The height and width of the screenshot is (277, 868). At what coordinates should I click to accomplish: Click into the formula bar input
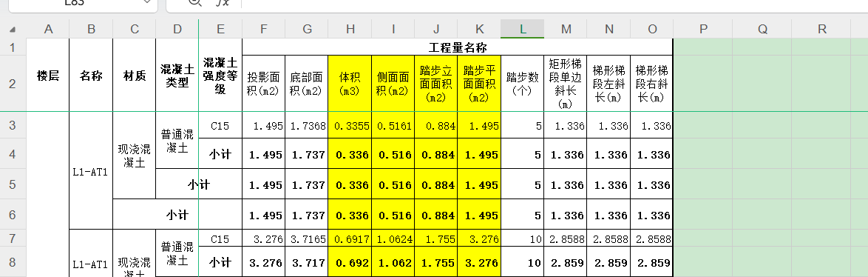click(x=554, y=4)
